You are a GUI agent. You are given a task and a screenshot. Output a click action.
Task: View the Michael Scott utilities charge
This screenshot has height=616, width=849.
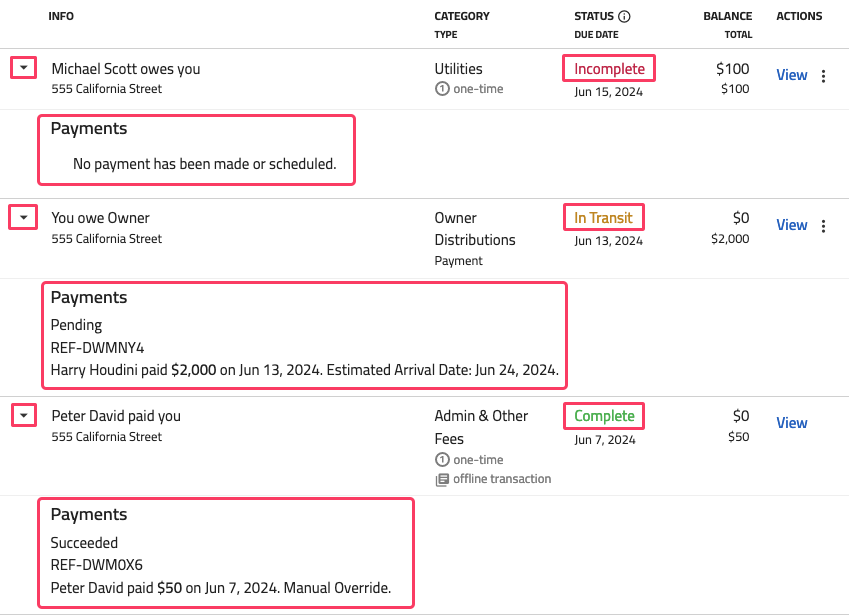pos(791,75)
